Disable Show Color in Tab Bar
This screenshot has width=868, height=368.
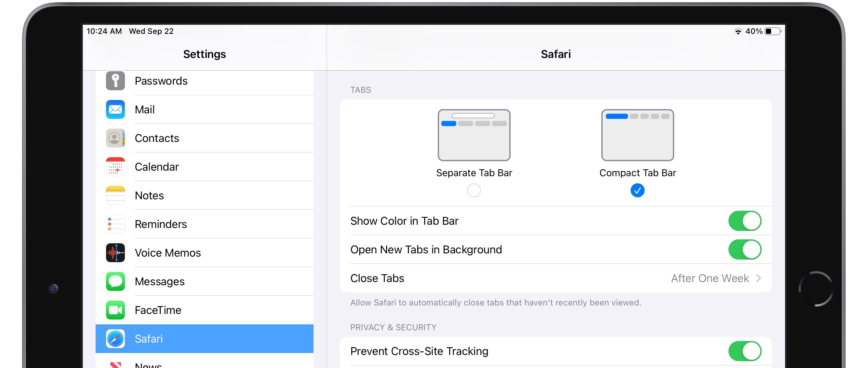click(744, 221)
